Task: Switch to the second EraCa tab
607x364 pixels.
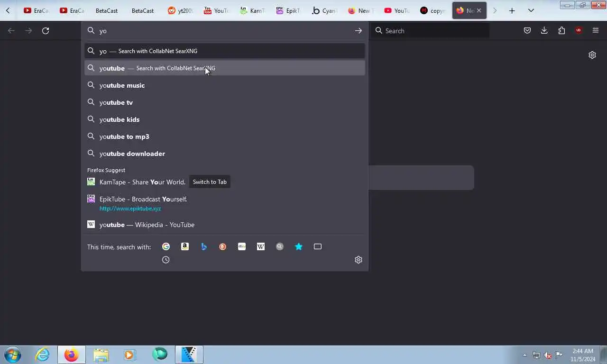Action: tap(72, 10)
